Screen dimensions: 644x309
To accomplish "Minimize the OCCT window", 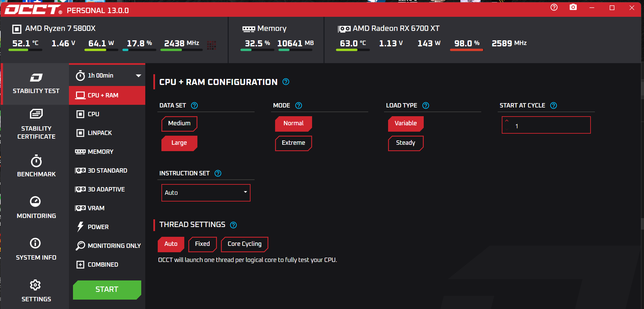I will 592,8.
